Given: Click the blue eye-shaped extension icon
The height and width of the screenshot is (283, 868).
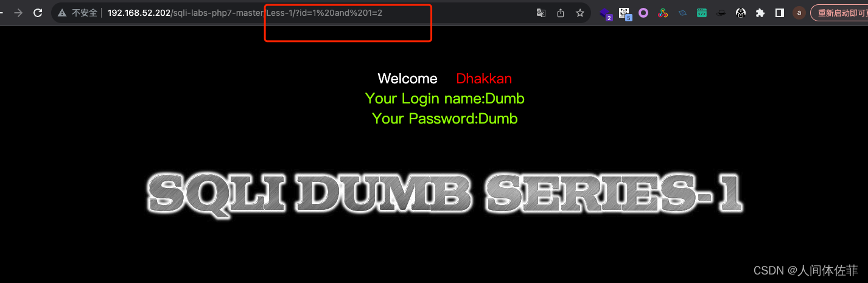Looking at the screenshot, I should 682,13.
